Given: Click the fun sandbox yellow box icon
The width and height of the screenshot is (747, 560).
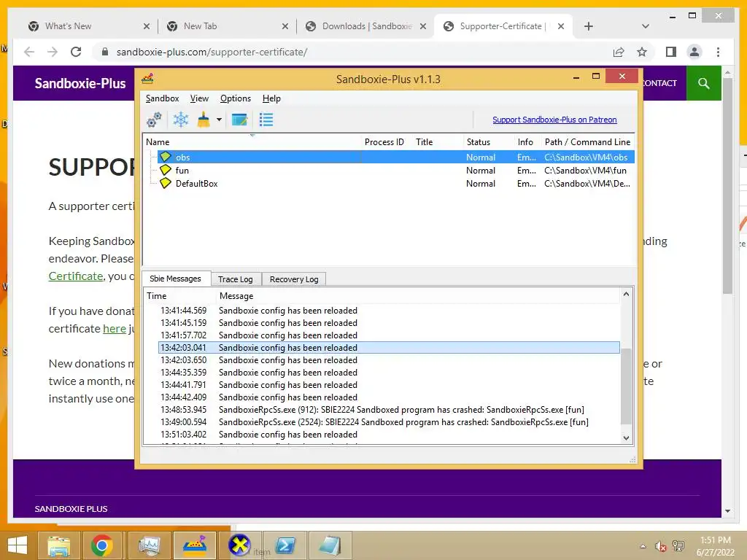Looking at the screenshot, I should [x=166, y=170].
